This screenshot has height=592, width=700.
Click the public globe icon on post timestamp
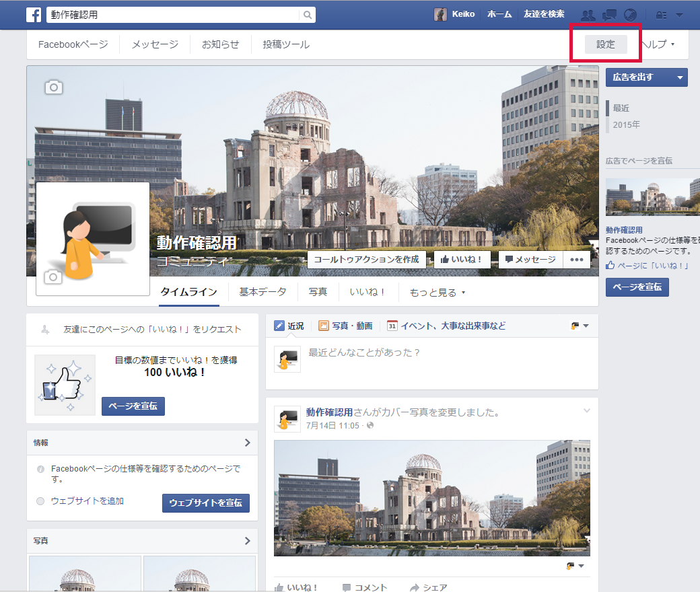(370, 426)
